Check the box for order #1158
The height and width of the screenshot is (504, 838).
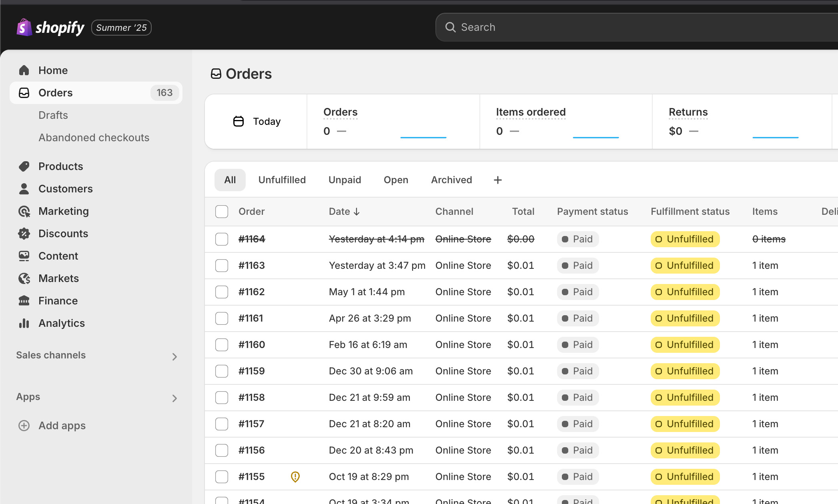pos(222,398)
